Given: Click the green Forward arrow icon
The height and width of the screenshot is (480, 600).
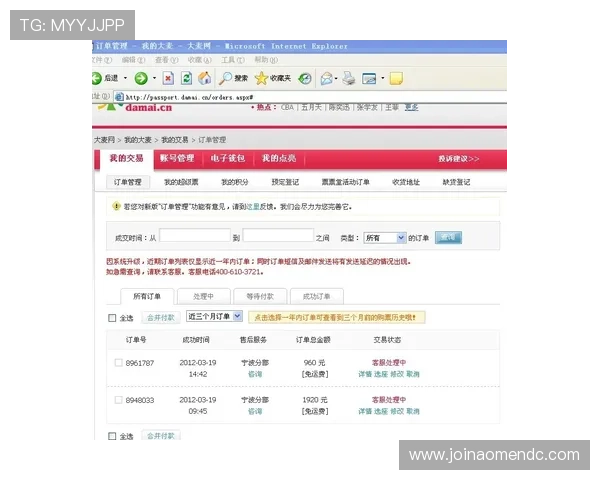Looking at the screenshot, I should pyautogui.click(x=141, y=78).
